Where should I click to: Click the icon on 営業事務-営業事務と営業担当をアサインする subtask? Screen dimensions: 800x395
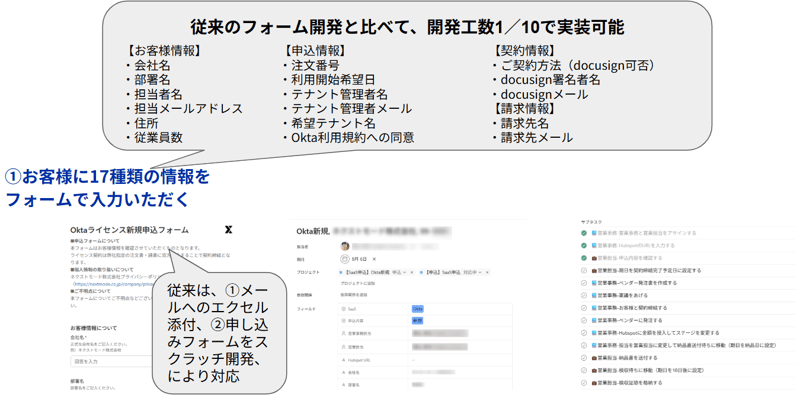tap(594, 233)
